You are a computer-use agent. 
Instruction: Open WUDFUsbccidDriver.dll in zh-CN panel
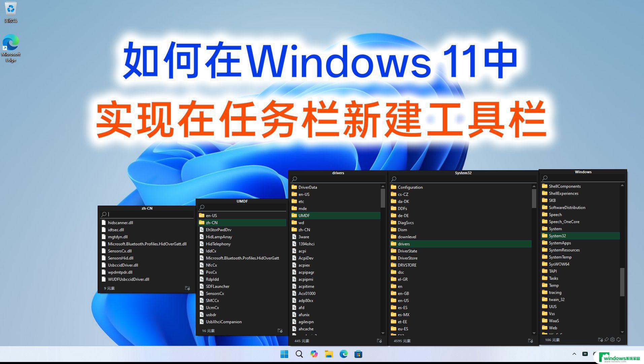[x=147, y=279]
